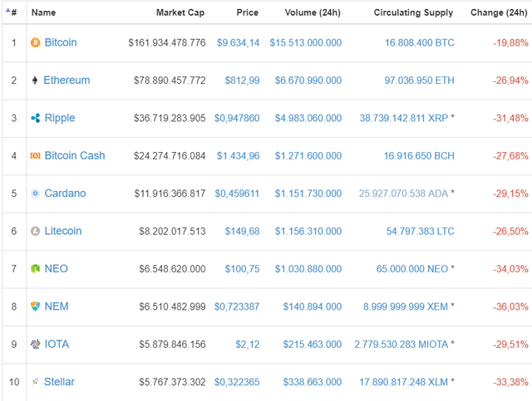This screenshot has width=532, height=401.
Task: Open the Ripple coin page link
Action: [60, 118]
